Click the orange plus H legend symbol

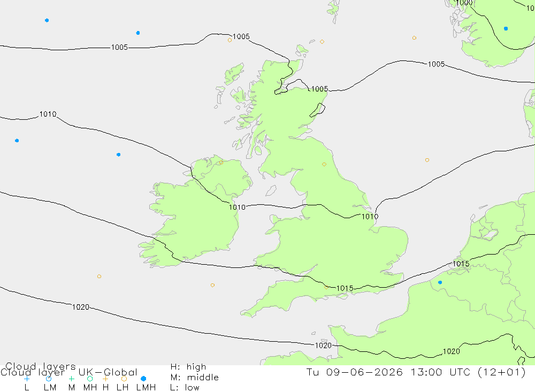point(105,379)
